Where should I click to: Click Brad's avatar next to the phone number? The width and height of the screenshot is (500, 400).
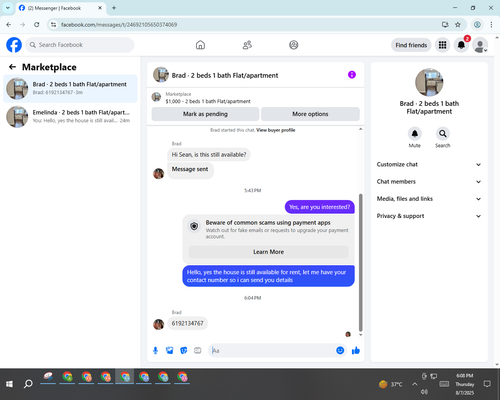pos(159,324)
